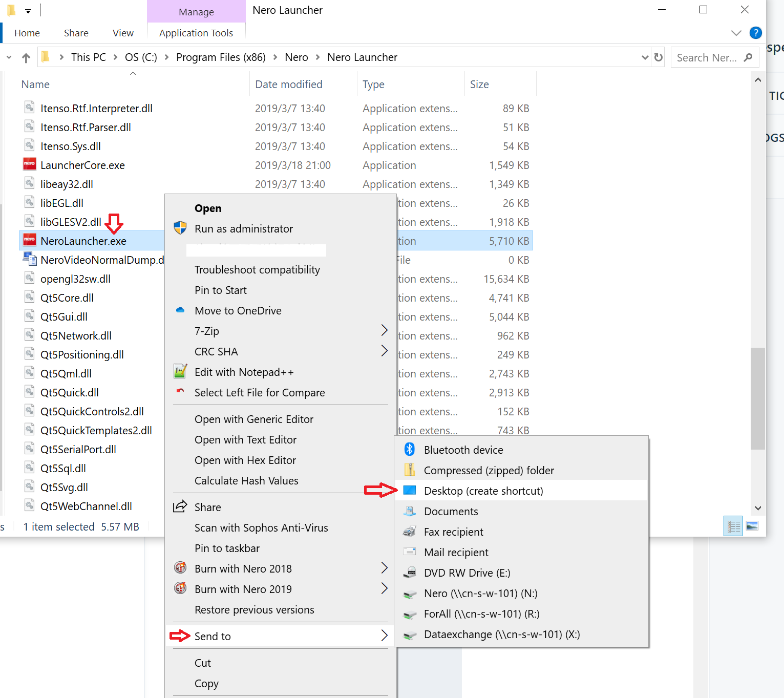Click the DVD RW Drive icon
This screenshot has height=698, width=784.
[x=410, y=573]
